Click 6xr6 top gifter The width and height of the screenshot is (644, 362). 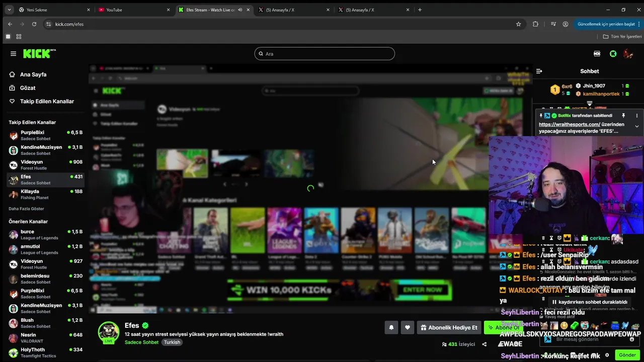point(561,89)
